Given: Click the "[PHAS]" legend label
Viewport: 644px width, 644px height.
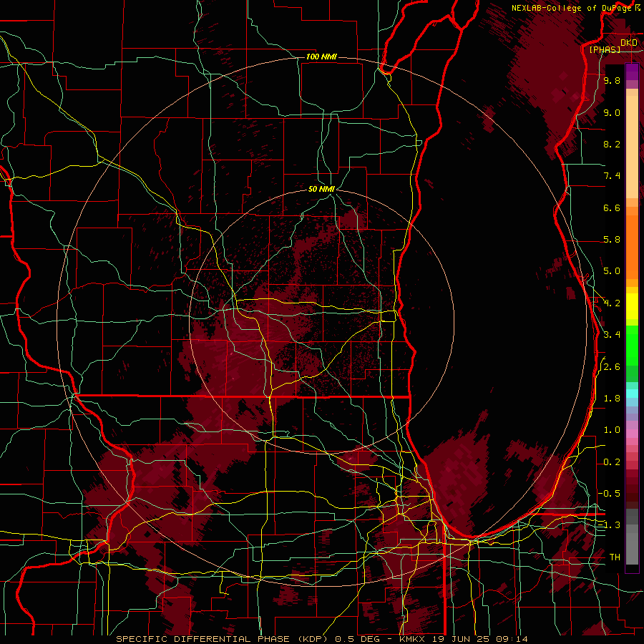Looking at the screenshot, I should coord(605,49).
